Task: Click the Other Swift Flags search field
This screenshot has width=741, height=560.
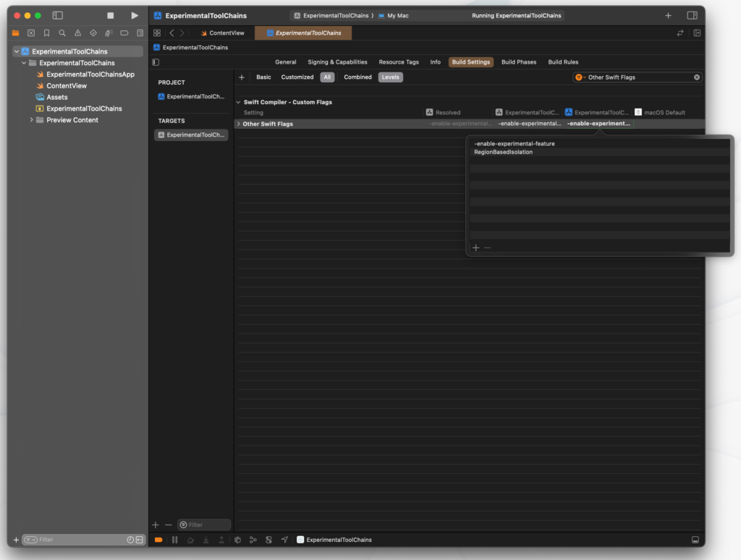Action: pos(638,77)
